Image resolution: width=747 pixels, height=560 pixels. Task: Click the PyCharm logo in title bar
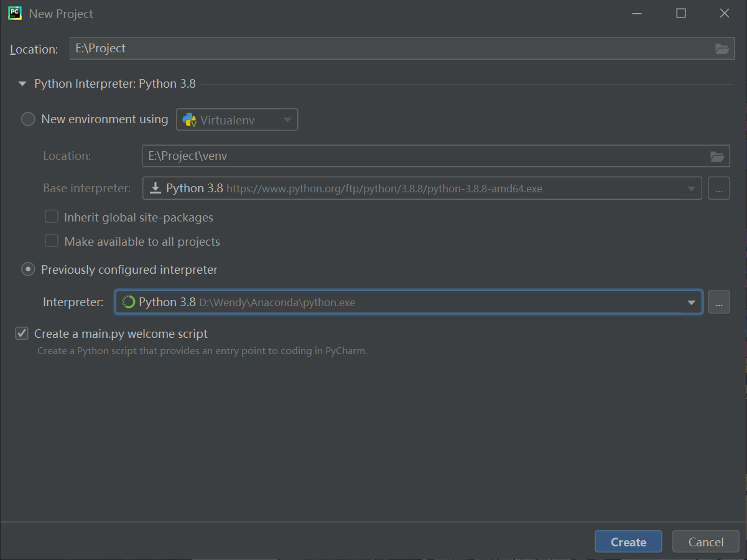pos(15,13)
